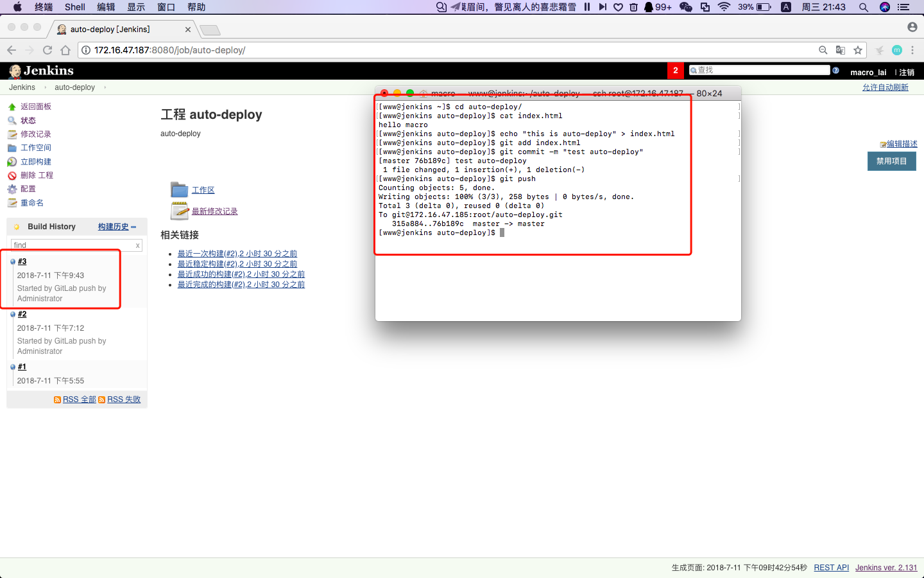
Task: Click the green back-to-dashboard arrow icon
Action: [x=12, y=107]
